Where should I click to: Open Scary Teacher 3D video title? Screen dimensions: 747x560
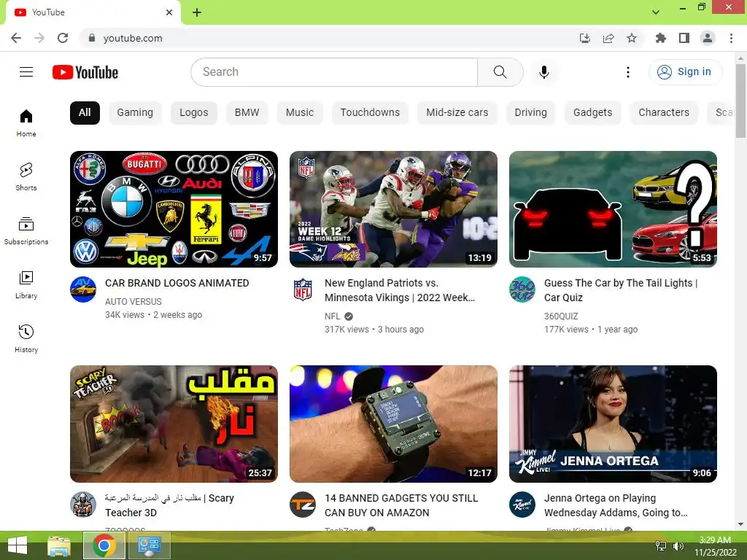pyautogui.click(x=169, y=505)
